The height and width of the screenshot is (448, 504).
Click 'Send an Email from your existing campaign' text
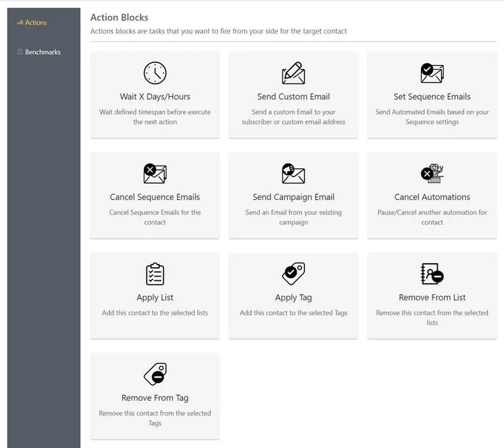click(x=294, y=217)
